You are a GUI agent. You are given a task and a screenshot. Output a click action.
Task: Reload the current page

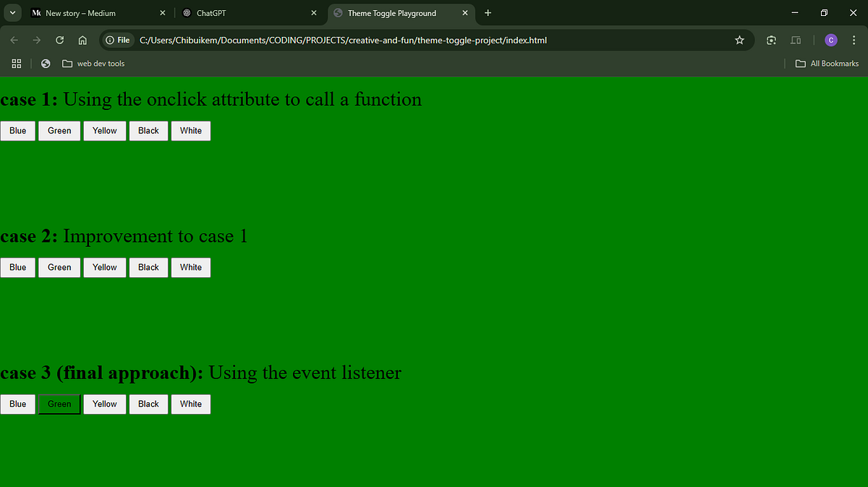(59, 40)
